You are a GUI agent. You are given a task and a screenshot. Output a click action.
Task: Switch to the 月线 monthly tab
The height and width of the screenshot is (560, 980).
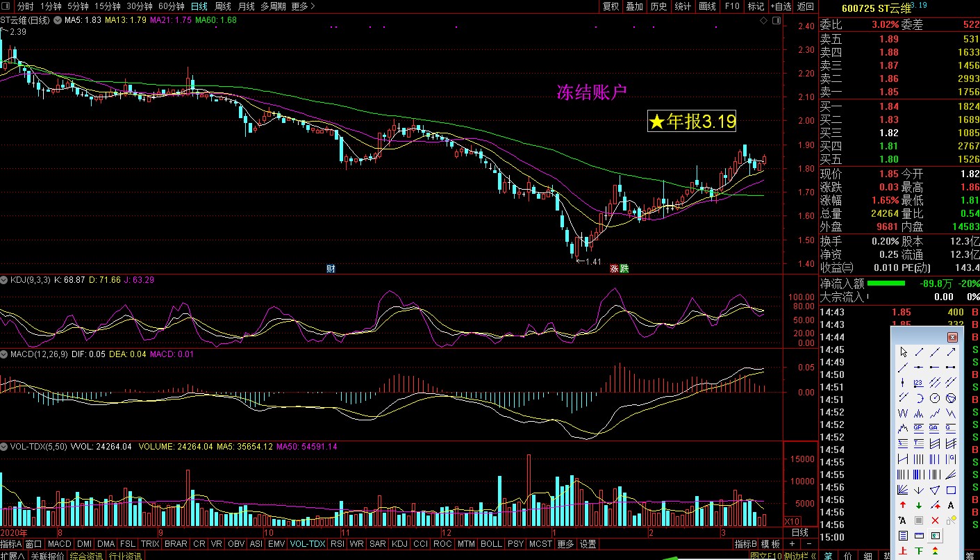[x=246, y=6]
